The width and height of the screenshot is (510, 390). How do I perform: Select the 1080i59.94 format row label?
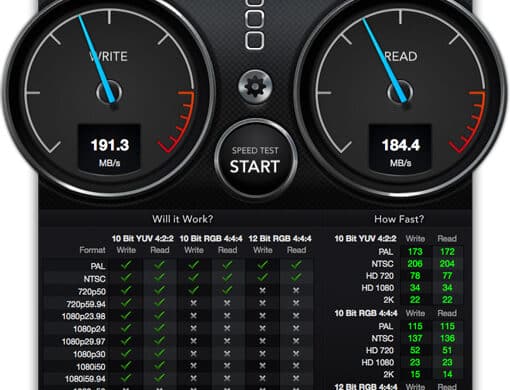point(85,379)
